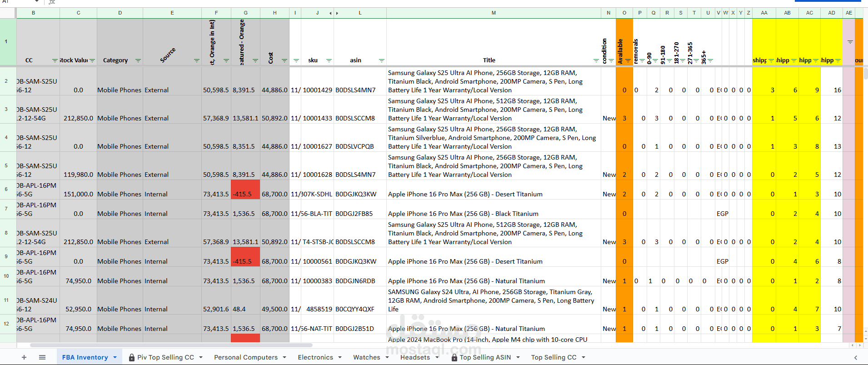
Task: Open Watches tab dropdown arrow
Action: coord(387,357)
